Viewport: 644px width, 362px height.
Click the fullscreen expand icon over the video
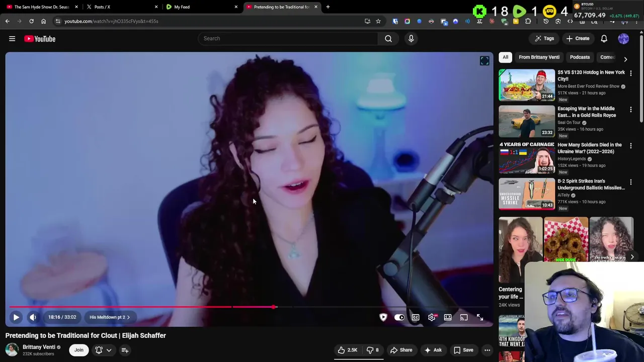click(x=485, y=61)
